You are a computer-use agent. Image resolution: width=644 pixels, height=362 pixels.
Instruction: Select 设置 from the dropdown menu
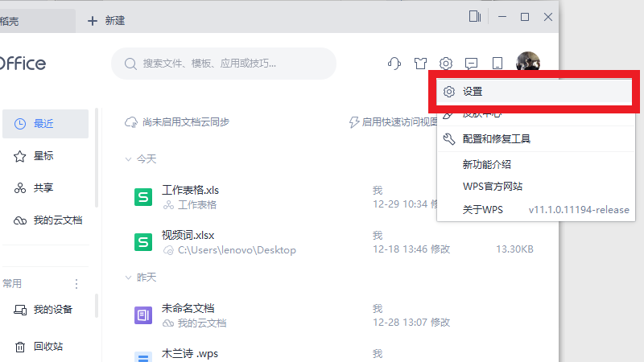tap(473, 92)
